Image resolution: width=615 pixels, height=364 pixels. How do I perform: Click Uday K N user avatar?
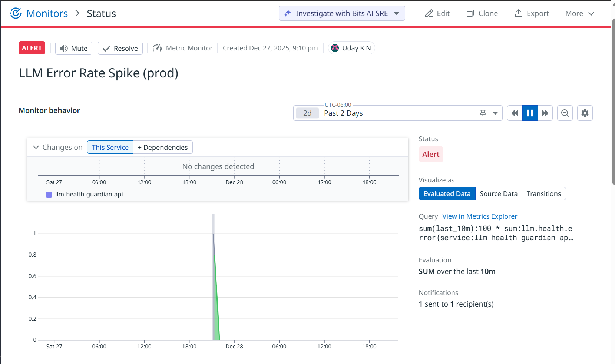pos(335,48)
